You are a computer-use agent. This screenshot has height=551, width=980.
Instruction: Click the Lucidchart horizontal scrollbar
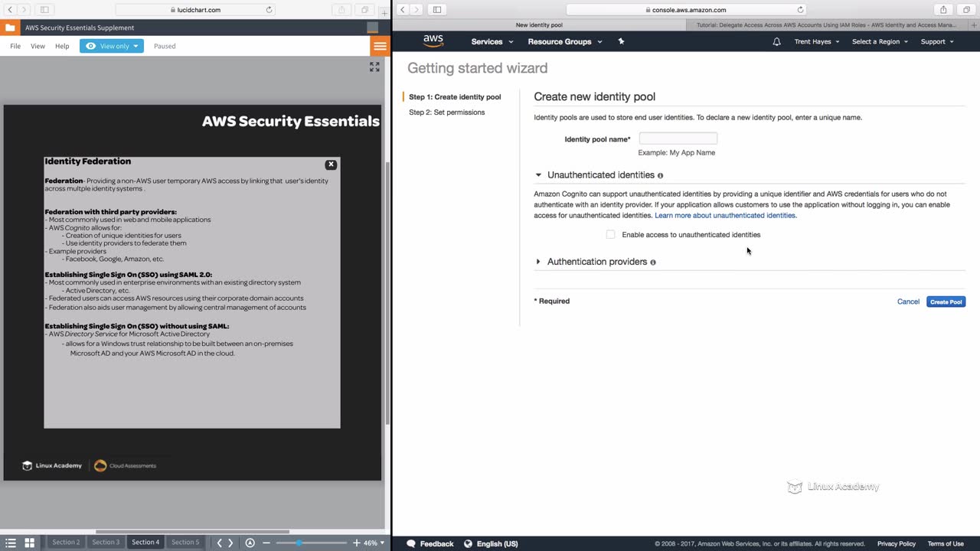click(x=192, y=531)
